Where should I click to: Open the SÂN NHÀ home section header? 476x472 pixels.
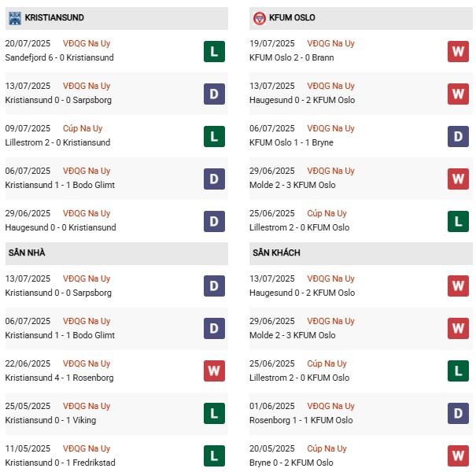(27, 253)
